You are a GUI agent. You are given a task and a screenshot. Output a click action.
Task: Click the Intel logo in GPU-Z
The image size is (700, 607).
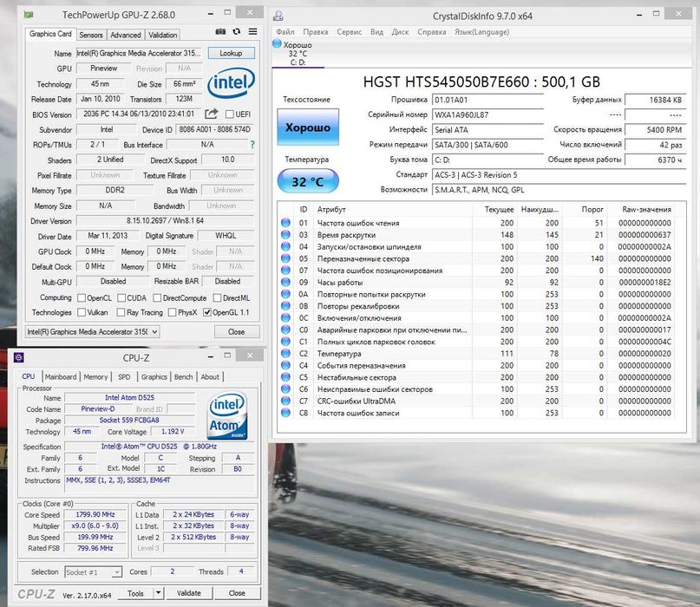point(232,82)
